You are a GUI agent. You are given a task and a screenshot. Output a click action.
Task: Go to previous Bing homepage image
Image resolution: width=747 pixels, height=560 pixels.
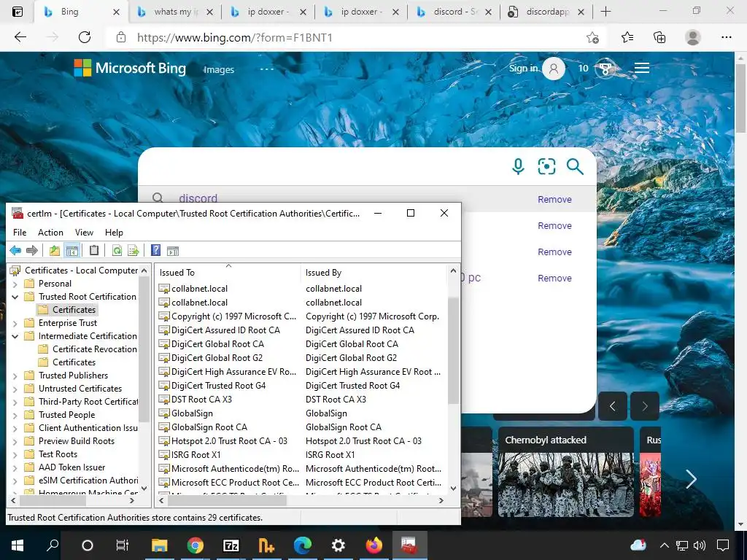(x=613, y=406)
